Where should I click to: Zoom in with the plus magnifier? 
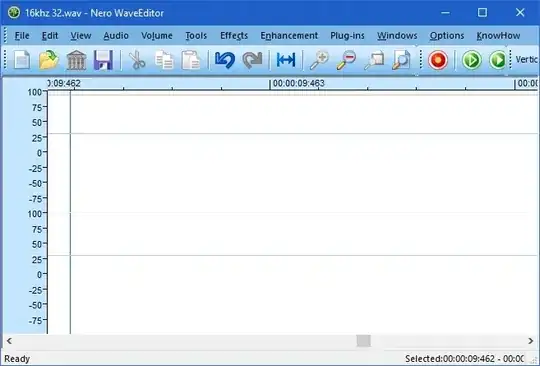tap(319, 60)
